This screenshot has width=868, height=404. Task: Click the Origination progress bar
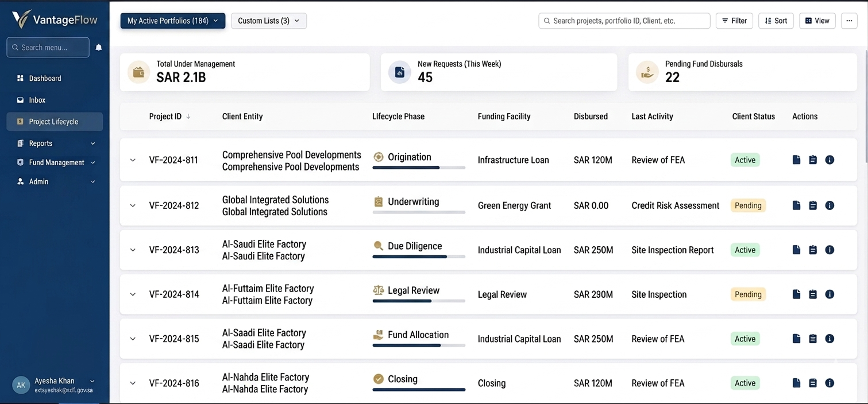click(419, 168)
